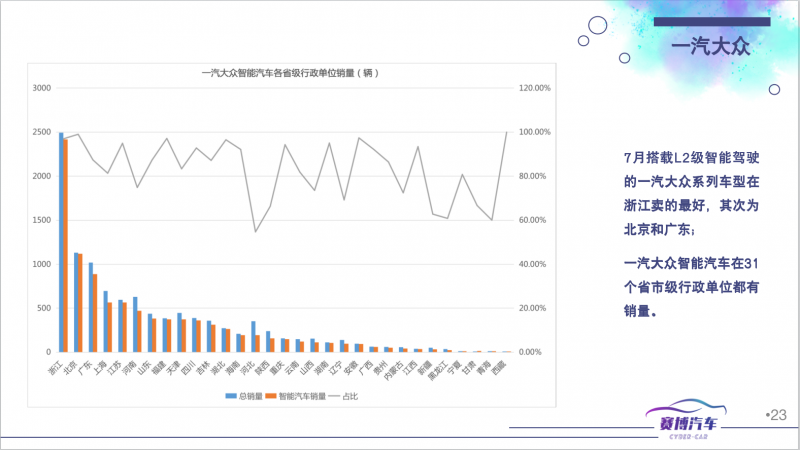Click the 西藏 category label
Image resolution: width=800 pixels, height=450 pixels.
pyautogui.click(x=499, y=367)
